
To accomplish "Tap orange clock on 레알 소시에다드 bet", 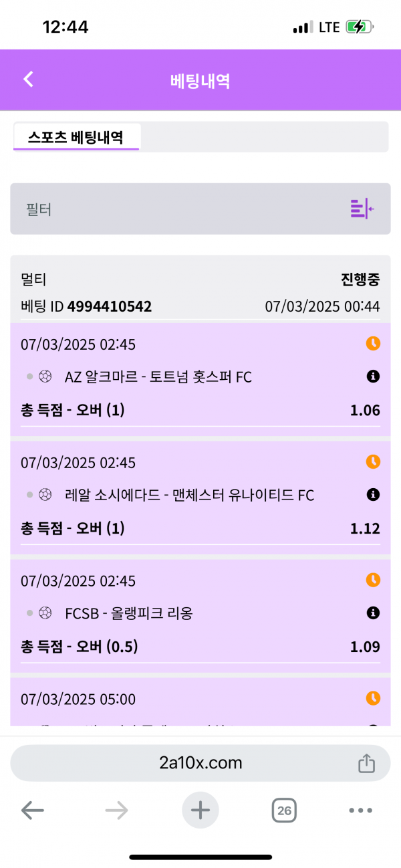I will coord(373,462).
